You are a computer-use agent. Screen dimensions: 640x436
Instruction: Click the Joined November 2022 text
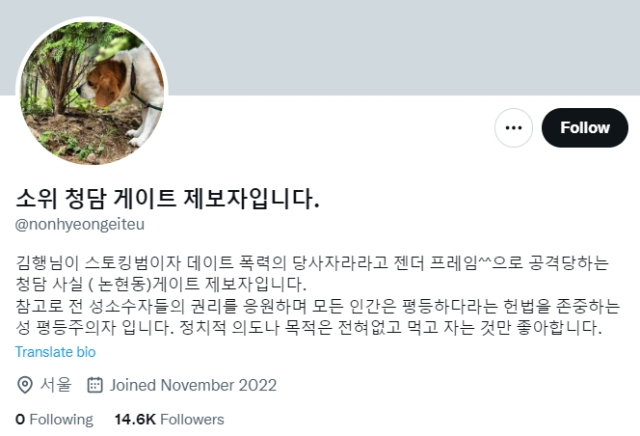click(x=193, y=385)
